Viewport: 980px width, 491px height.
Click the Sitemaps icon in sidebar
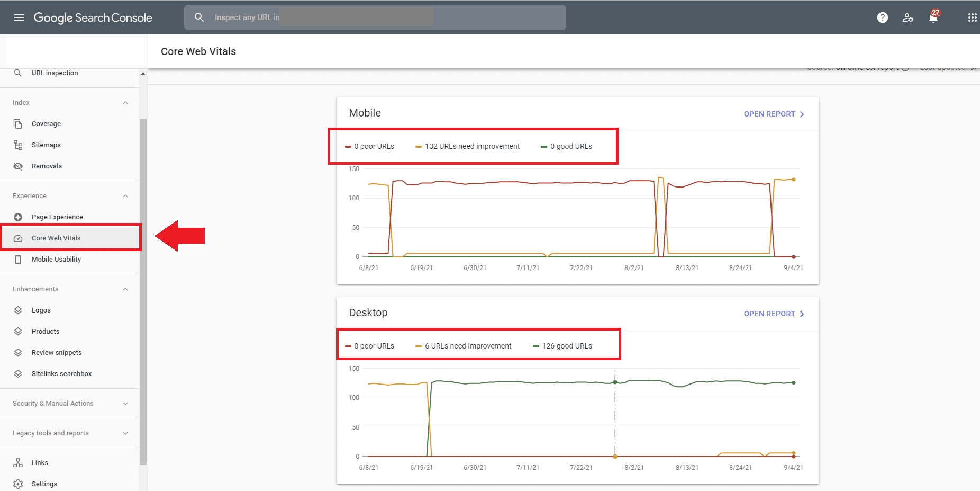pos(18,145)
